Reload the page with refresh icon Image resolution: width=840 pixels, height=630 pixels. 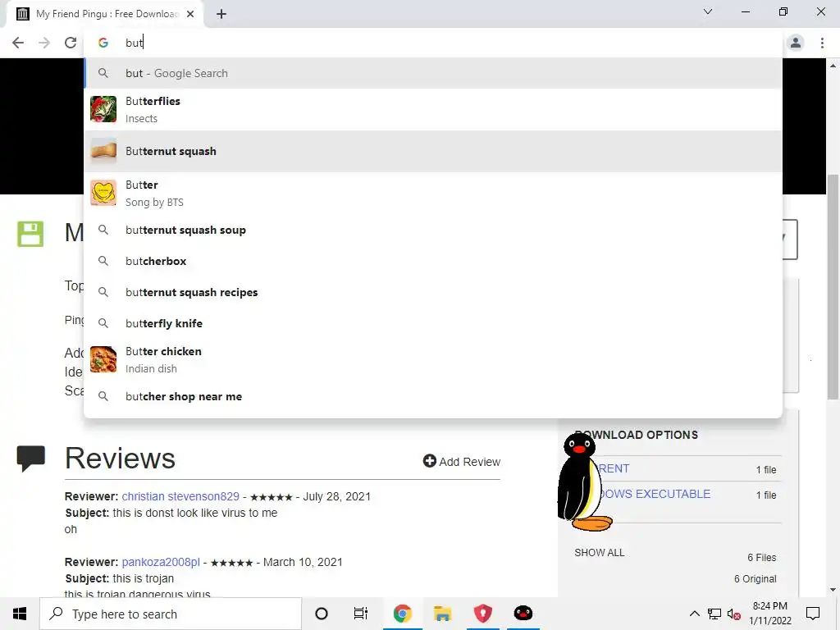[x=71, y=43]
